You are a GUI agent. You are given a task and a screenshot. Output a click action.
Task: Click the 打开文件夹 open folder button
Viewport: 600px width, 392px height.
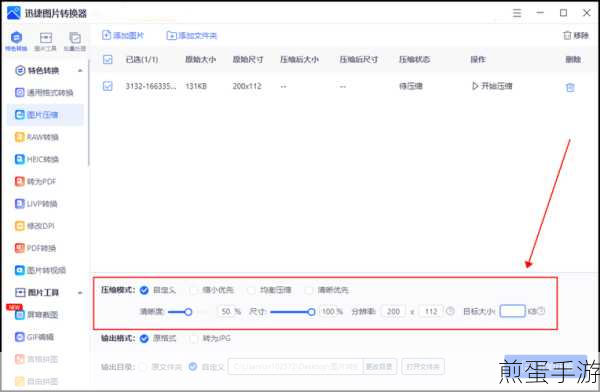pos(423,367)
